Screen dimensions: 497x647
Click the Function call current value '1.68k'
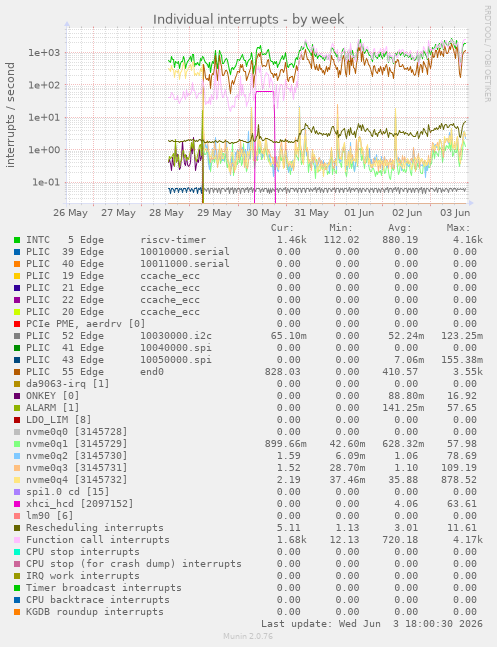click(291, 540)
